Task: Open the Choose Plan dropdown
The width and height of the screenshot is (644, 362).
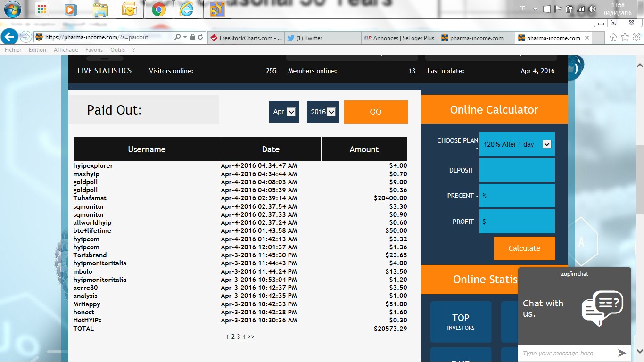Action: pos(517,144)
